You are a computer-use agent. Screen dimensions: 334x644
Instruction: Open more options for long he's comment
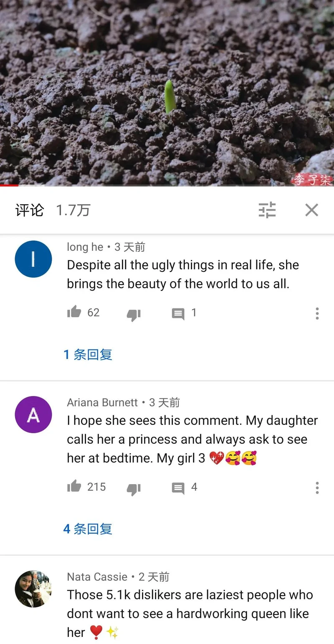317,313
